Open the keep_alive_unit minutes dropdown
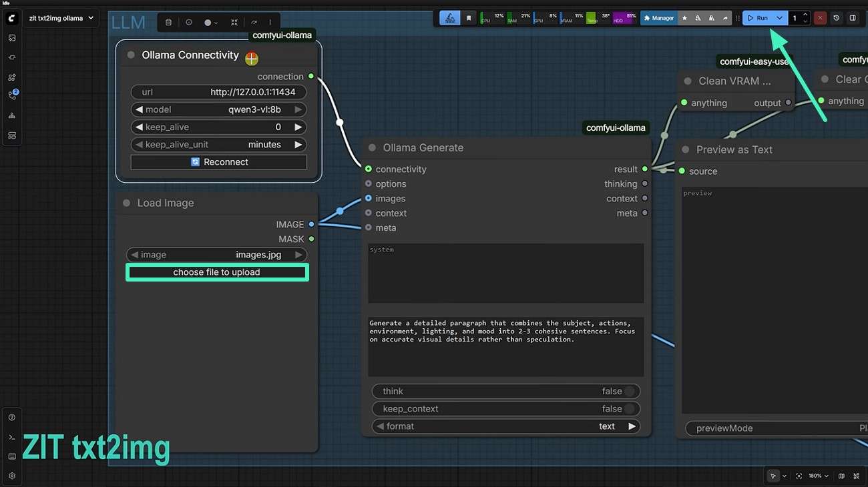 pyautogui.click(x=218, y=144)
